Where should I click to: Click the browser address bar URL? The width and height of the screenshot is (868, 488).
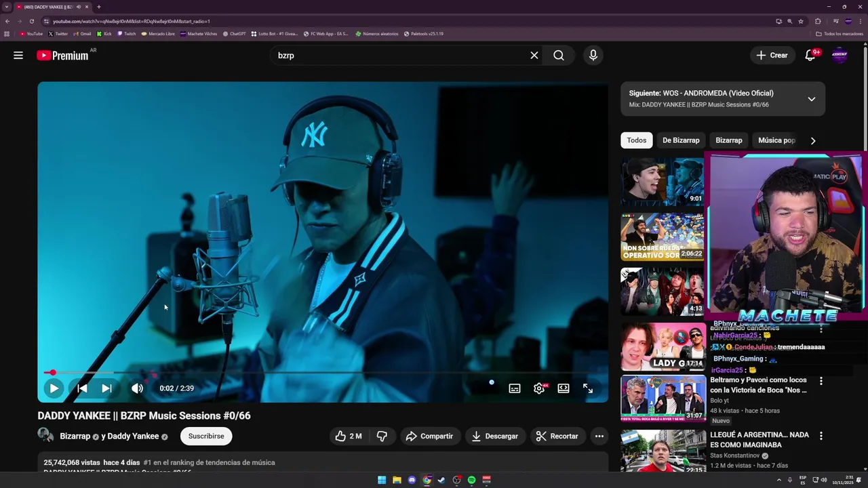(132, 21)
